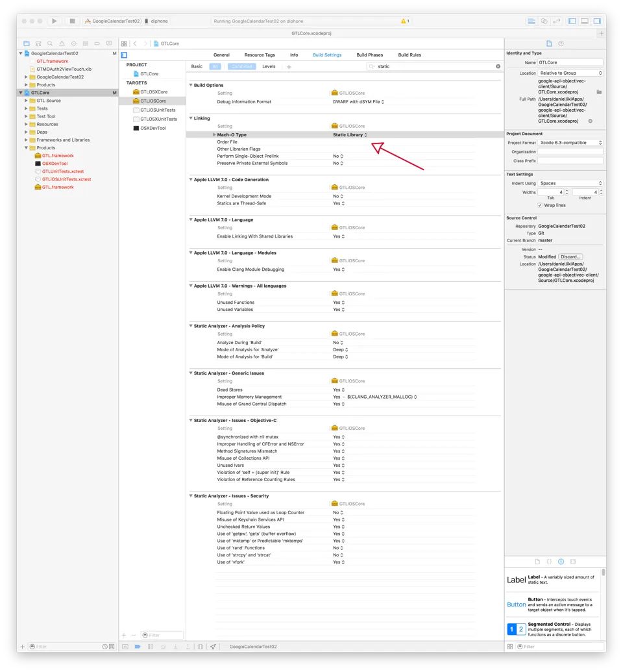Click the warning indicator in activity bar

[x=405, y=21]
